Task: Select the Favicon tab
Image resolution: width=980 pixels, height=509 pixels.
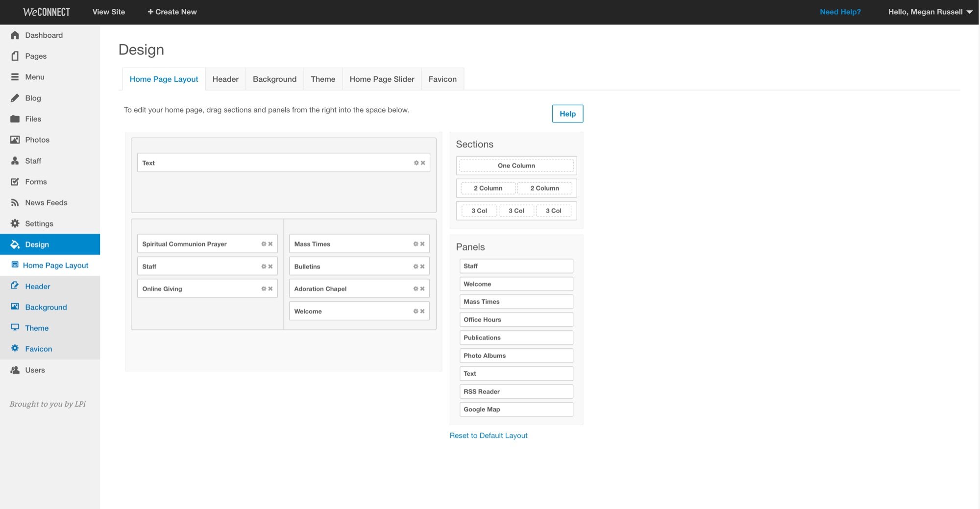Action: (x=442, y=79)
